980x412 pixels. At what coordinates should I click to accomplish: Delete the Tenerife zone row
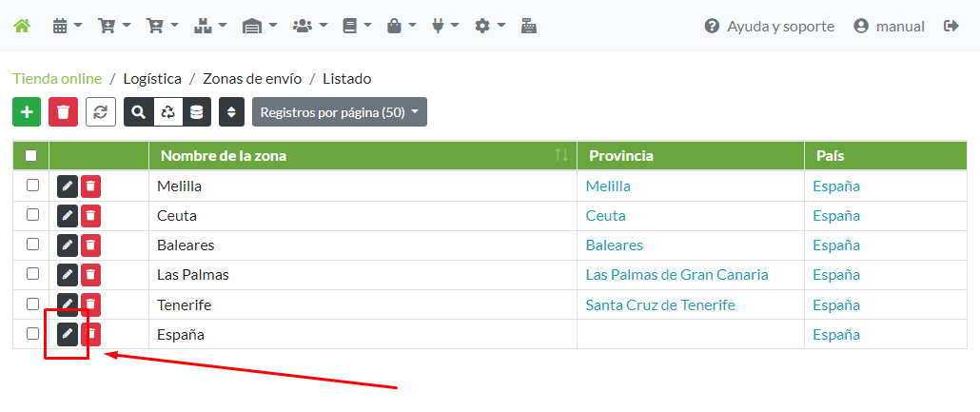tap(90, 304)
